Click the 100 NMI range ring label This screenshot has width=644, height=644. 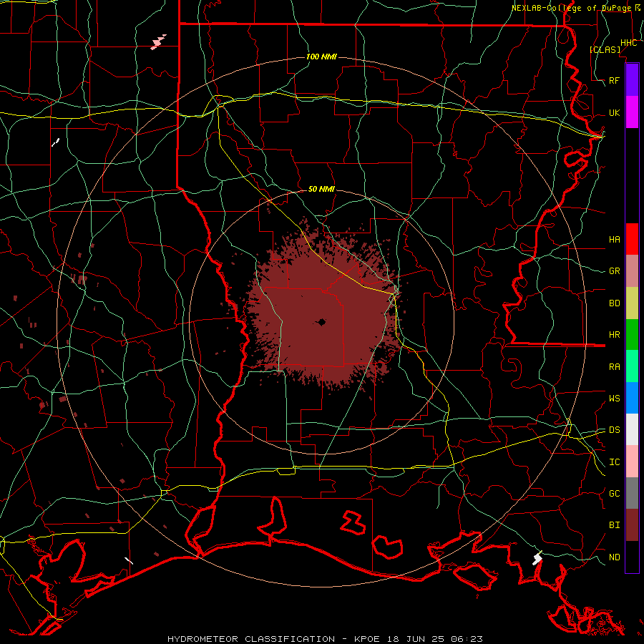[x=321, y=57]
